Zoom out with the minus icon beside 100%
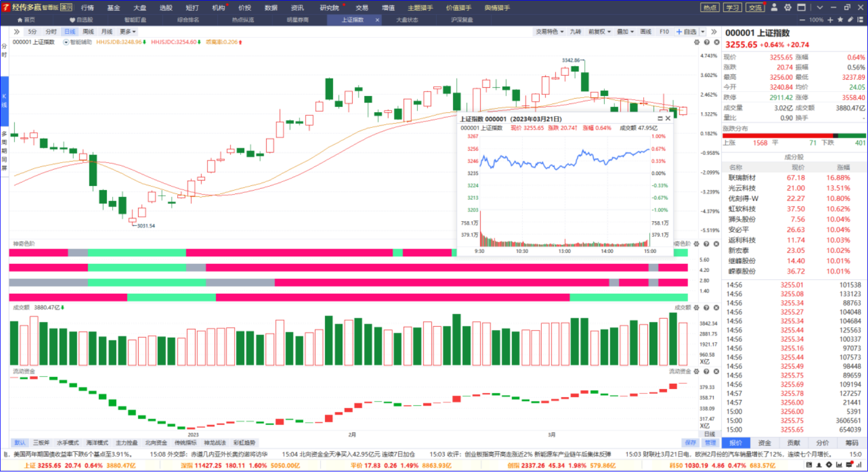 (x=802, y=20)
